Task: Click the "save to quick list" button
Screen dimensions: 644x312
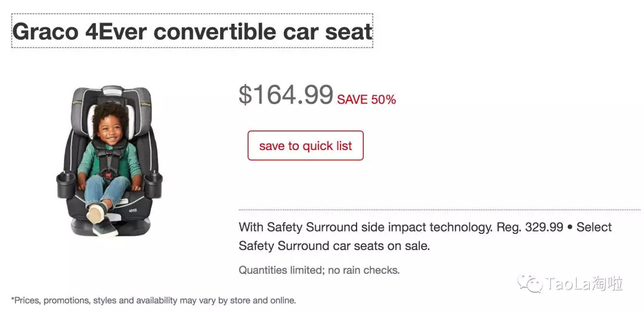Action: click(x=305, y=146)
